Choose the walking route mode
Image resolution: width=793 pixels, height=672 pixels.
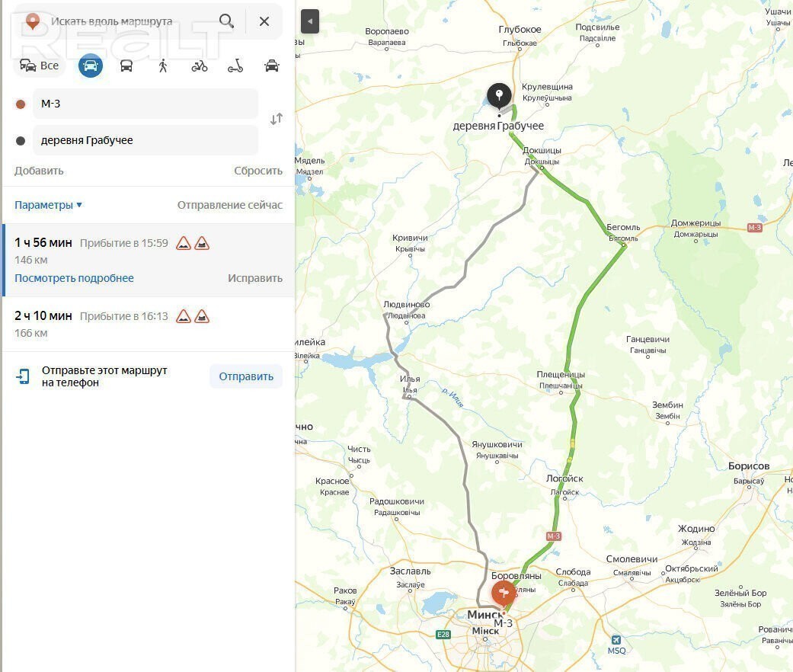163,66
